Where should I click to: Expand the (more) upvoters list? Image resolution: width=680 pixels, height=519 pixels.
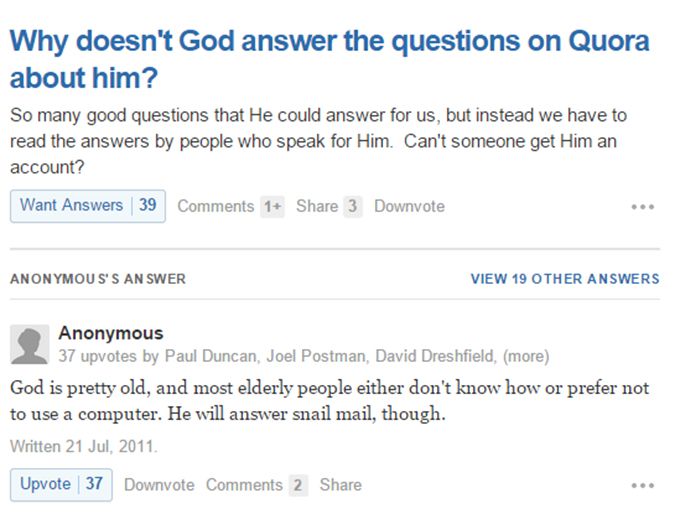(526, 356)
